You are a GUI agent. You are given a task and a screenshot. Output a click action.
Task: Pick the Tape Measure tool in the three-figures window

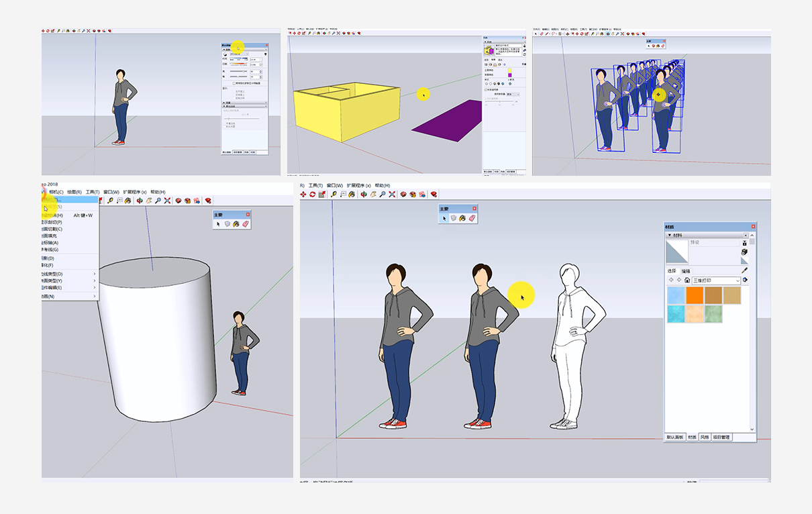pyautogui.click(x=334, y=195)
